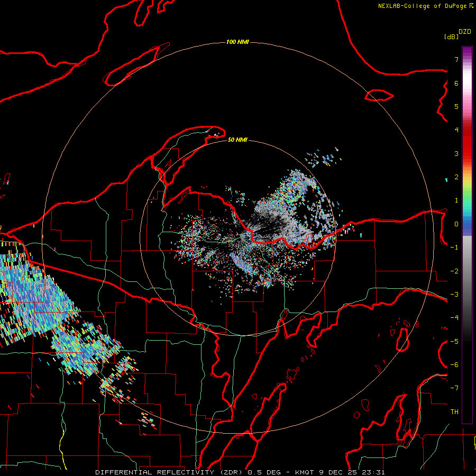476x476 pixels.
Task: Click the 4 dB value on the color scale
Action: pyautogui.click(x=456, y=130)
